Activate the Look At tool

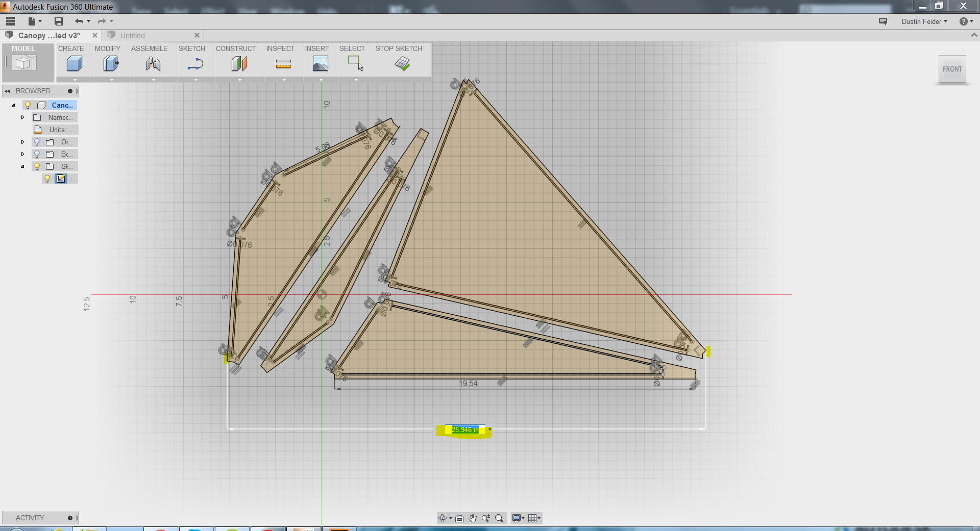coord(459,518)
